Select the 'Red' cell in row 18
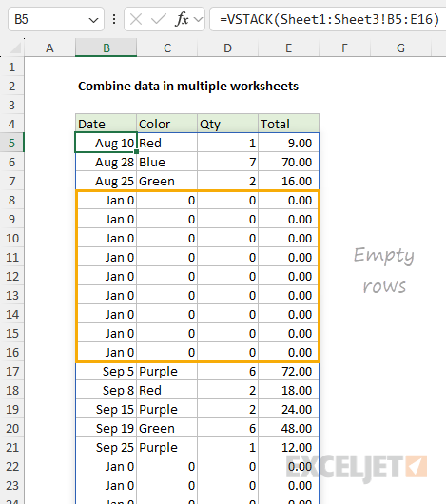 [x=166, y=390]
